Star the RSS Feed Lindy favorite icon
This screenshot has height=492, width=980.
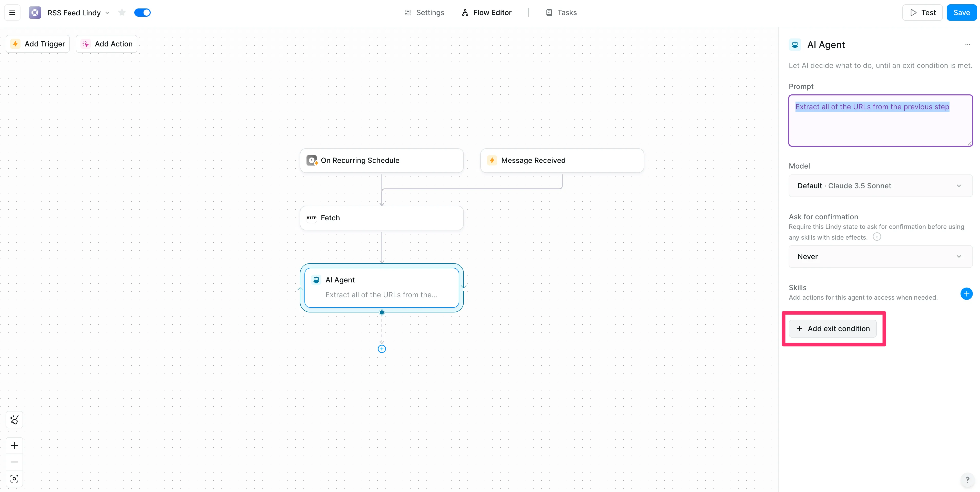(x=122, y=13)
